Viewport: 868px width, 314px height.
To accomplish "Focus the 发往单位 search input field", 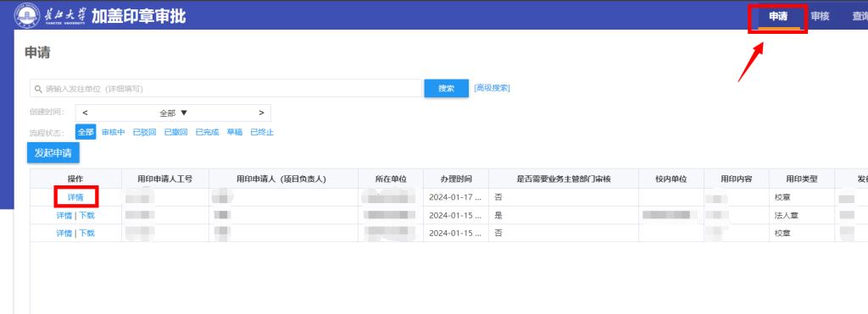I will 225,89.
